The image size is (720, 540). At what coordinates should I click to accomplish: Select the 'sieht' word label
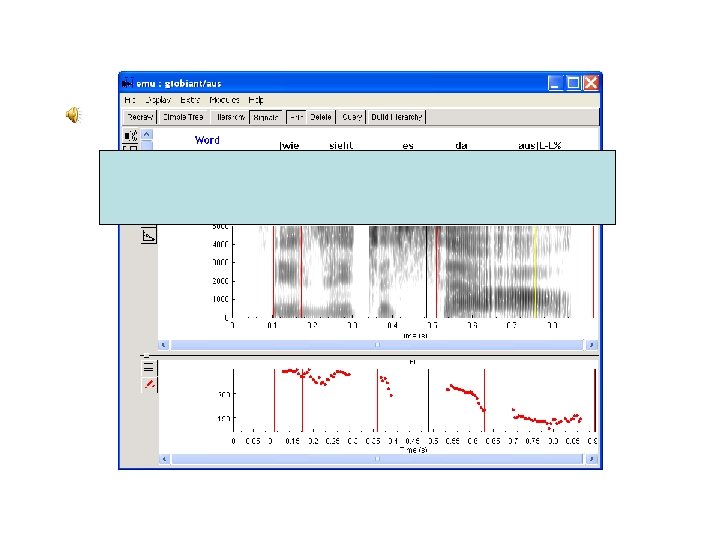coord(341,146)
